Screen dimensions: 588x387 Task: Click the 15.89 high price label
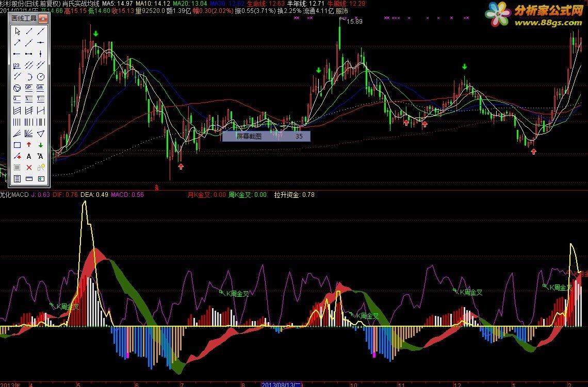[354, 21]
